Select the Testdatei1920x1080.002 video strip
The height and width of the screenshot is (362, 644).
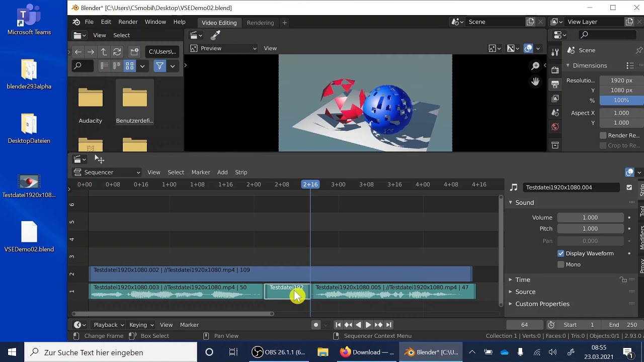tap(281, 274)
